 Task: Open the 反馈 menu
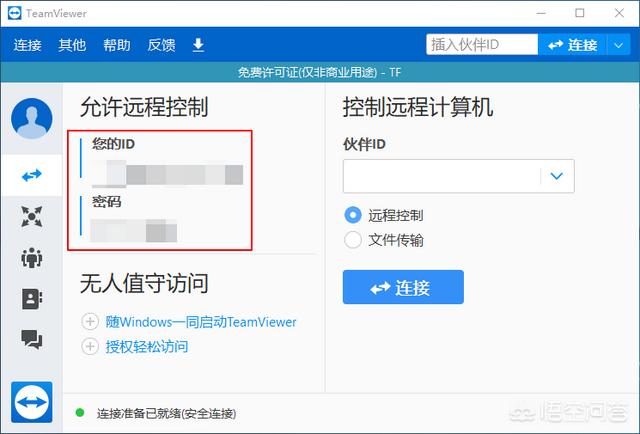click(x=162, y=45)
